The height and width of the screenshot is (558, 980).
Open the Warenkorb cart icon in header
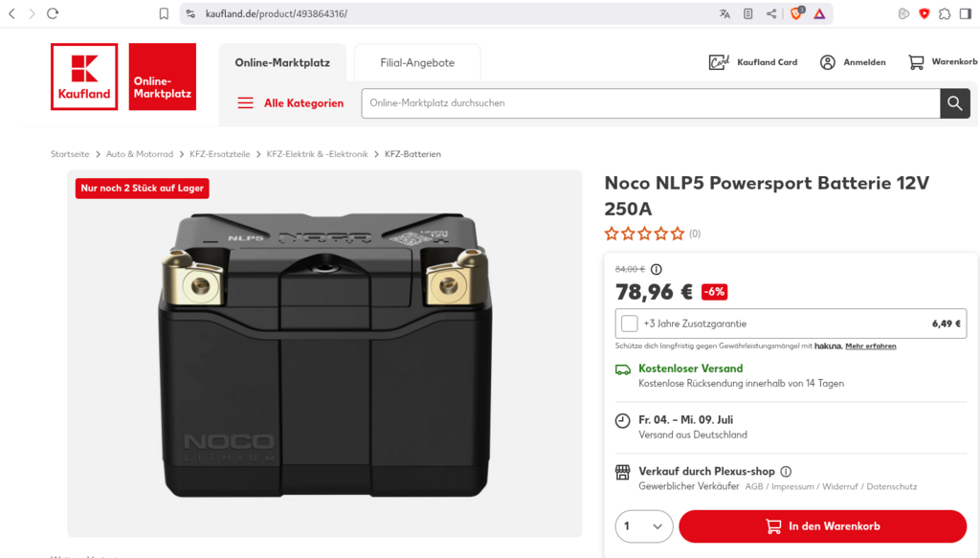916,62
